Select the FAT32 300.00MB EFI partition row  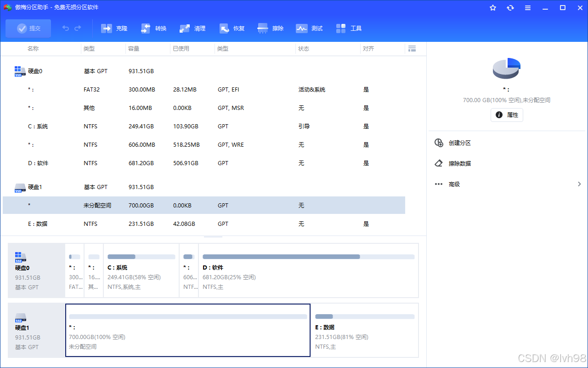coord(204,90)
